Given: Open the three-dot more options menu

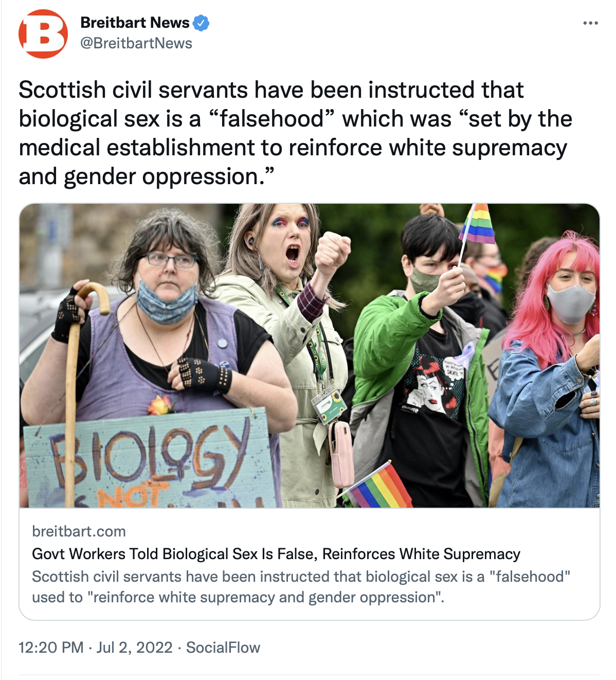Looking at the screenshot, I should pos(591,23).
